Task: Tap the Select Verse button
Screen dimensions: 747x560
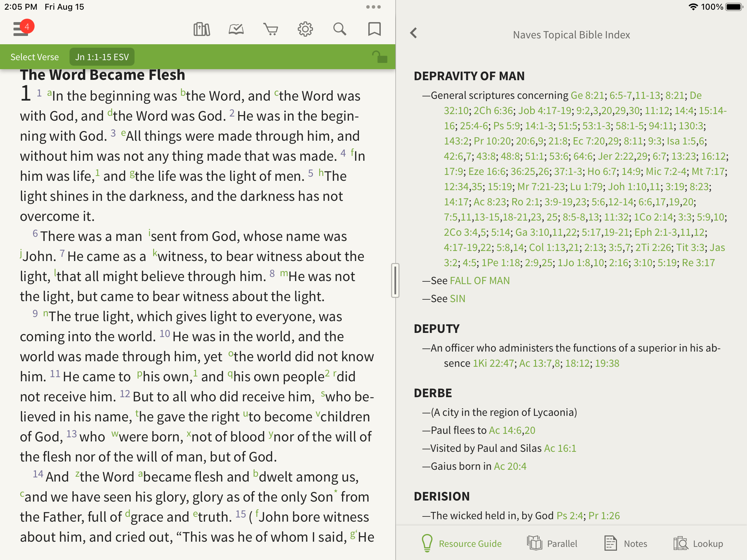Action: 35,57
